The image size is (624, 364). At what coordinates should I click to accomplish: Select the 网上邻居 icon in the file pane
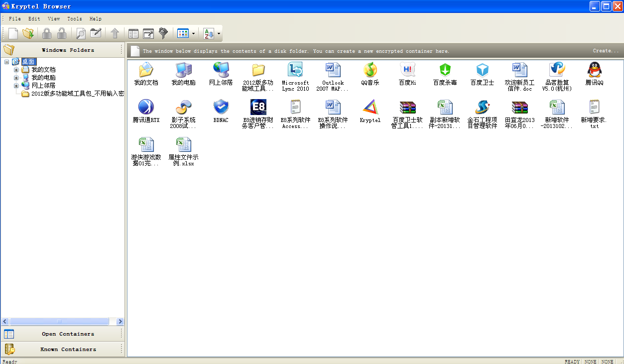click(x=221, y=74)
